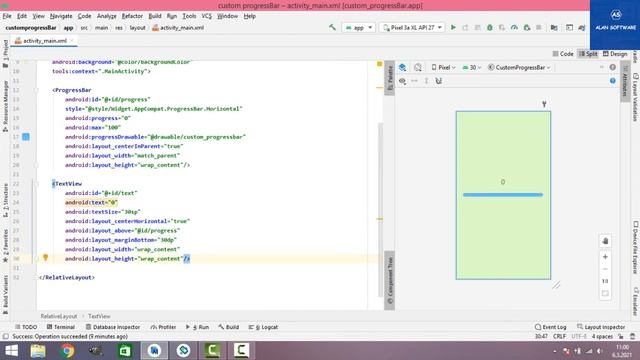Screen dimensions: 640x360
Task: Open the CustomProgressBar theme dropdown
Action: click(x=519, y=67)
